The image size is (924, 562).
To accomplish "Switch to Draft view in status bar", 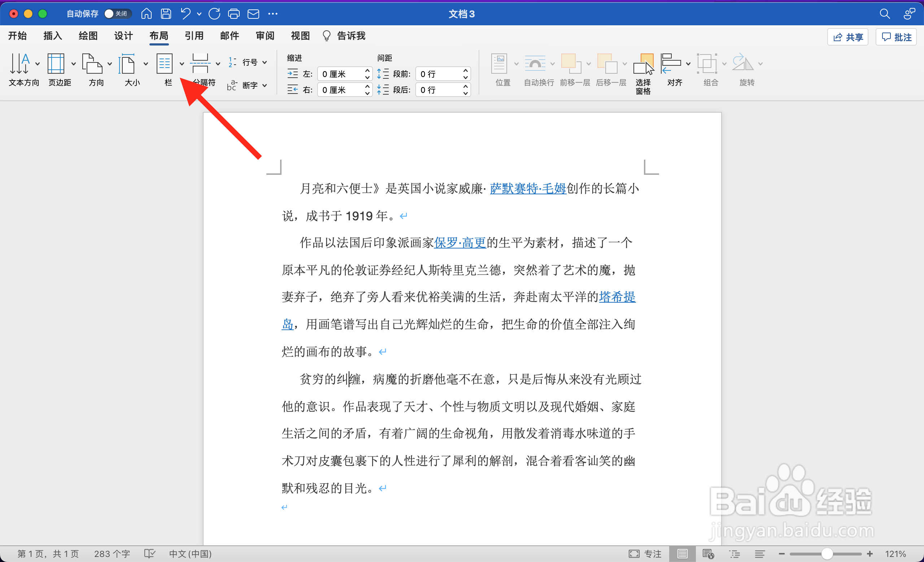I will (x=760, y=554).
